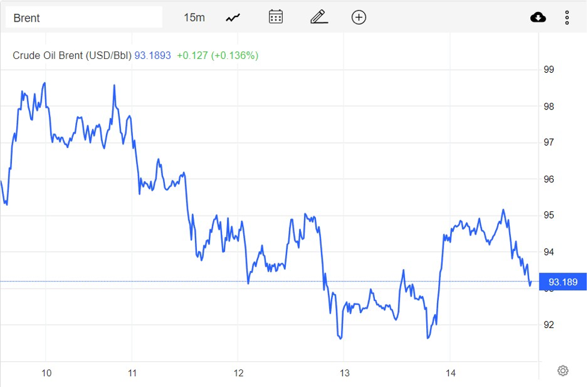Click the plus icon to add comparison
Screen dimensions: 588x387
tap(359, 17)
